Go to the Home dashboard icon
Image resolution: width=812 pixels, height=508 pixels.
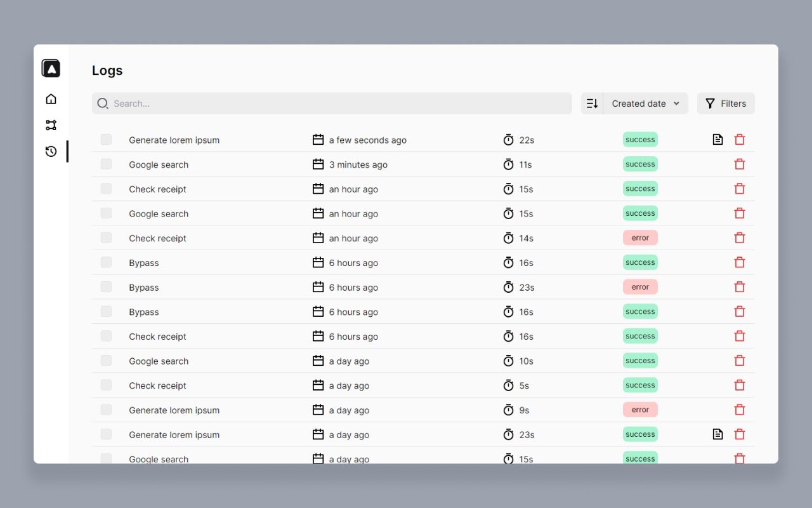click(x=51, y=98)
